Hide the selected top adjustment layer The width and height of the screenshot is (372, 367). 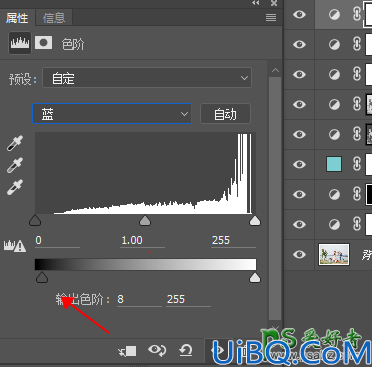[x=299, y=14]
